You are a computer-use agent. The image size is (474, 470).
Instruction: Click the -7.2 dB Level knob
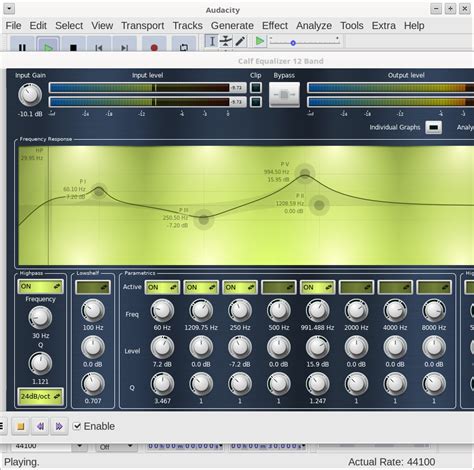click(240, 347)
